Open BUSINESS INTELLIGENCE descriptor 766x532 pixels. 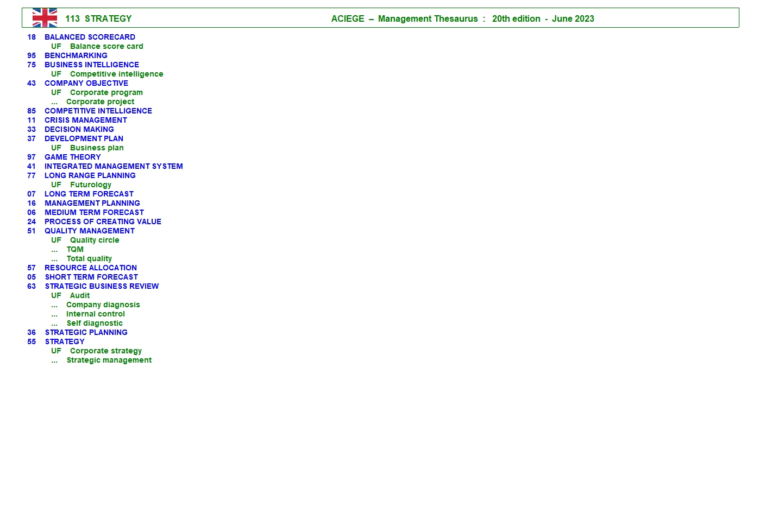(91, 65)
